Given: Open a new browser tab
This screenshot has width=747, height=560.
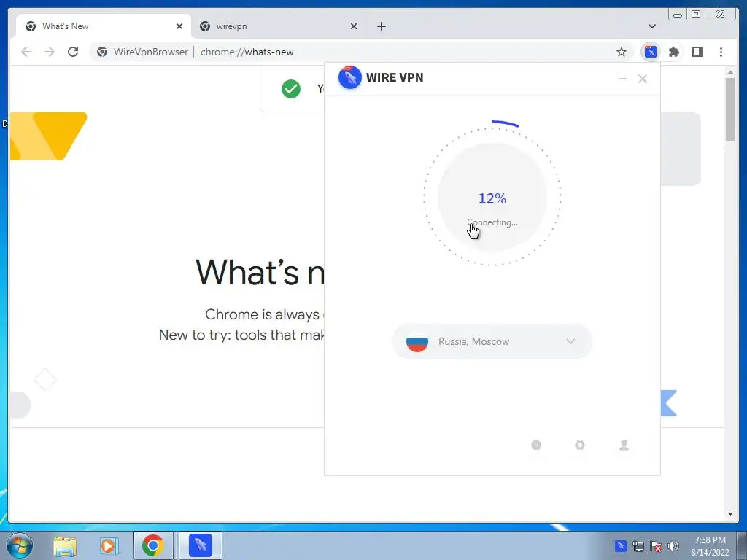Looking at the screenshot, I should point(381,26).
